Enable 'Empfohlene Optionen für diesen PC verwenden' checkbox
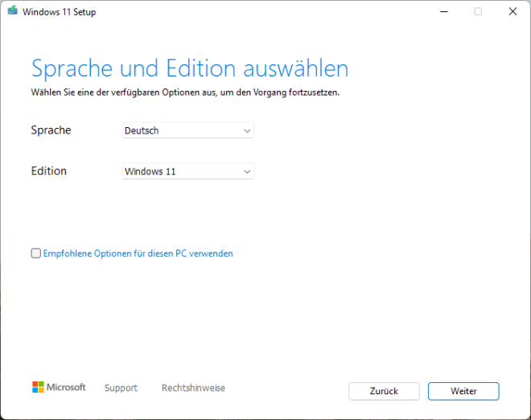The height and width of the screenshot is (420, 531). tap(36, 253)
